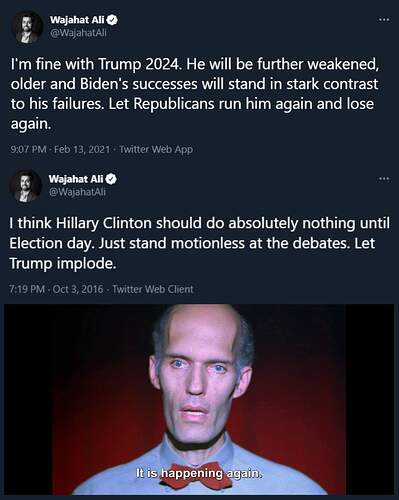The width and height of the screenshot is (399, 500).
Task: Click the "It is happening again." subtitle
Action: pyautogui.click(x=199, y=473)
